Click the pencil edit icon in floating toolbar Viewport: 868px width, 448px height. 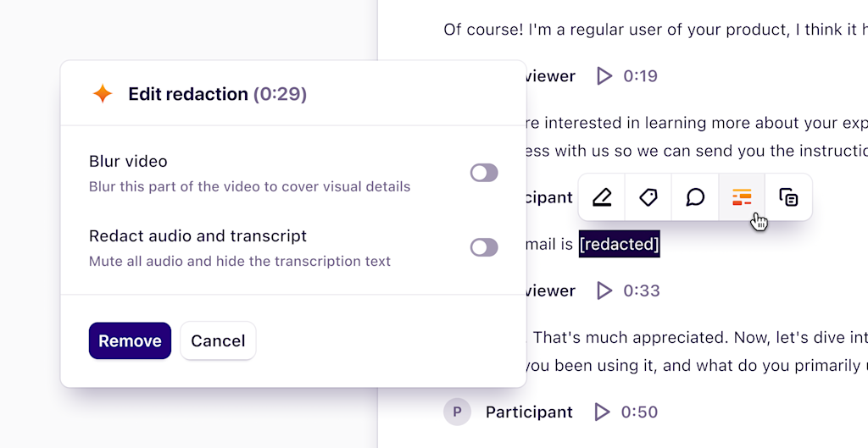point(602,197)
